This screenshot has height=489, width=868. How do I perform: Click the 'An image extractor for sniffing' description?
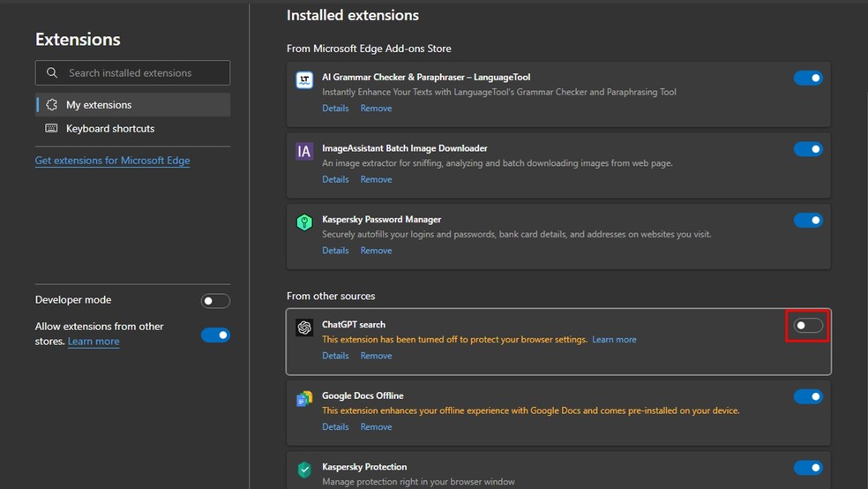(x=498, y=163)
